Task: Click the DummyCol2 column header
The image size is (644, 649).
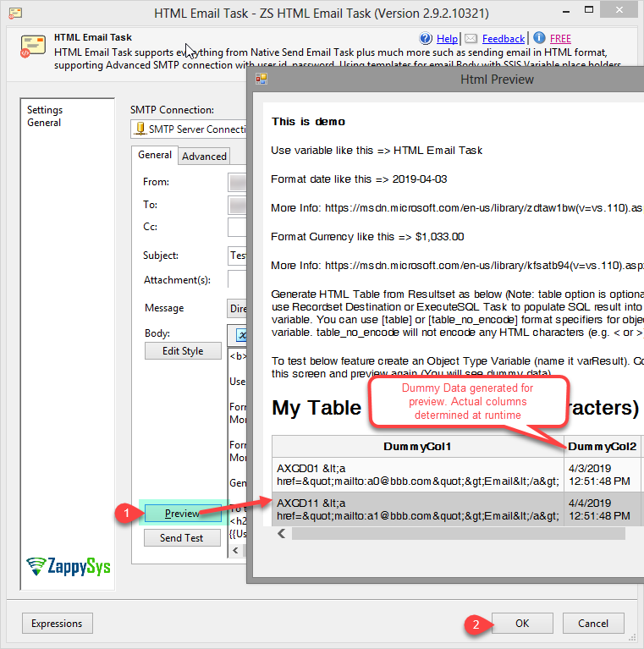Action: pos(602,446)
